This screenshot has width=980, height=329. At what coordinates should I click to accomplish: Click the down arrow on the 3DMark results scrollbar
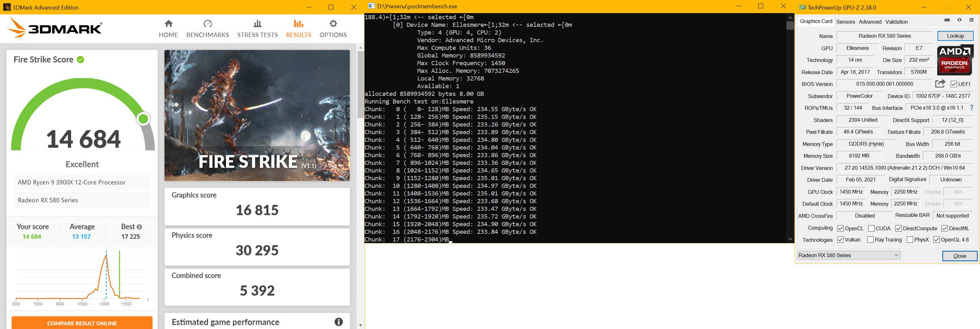(361, 325)
